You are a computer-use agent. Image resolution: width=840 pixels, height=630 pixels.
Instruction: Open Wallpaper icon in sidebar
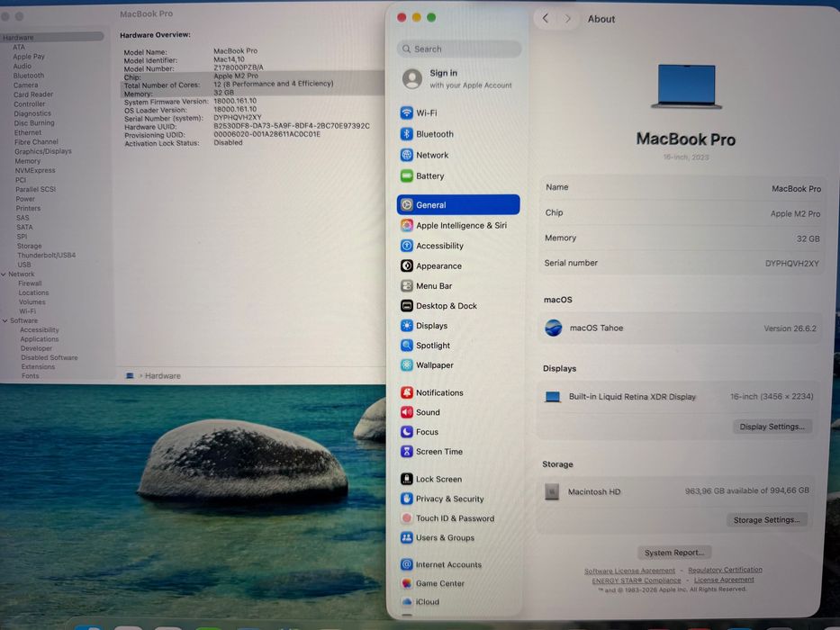[x=407, y=365]
